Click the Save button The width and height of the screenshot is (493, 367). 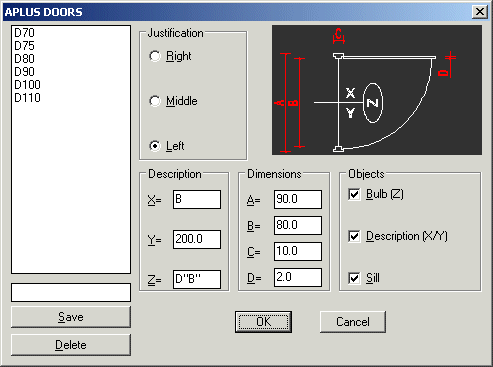71,317
